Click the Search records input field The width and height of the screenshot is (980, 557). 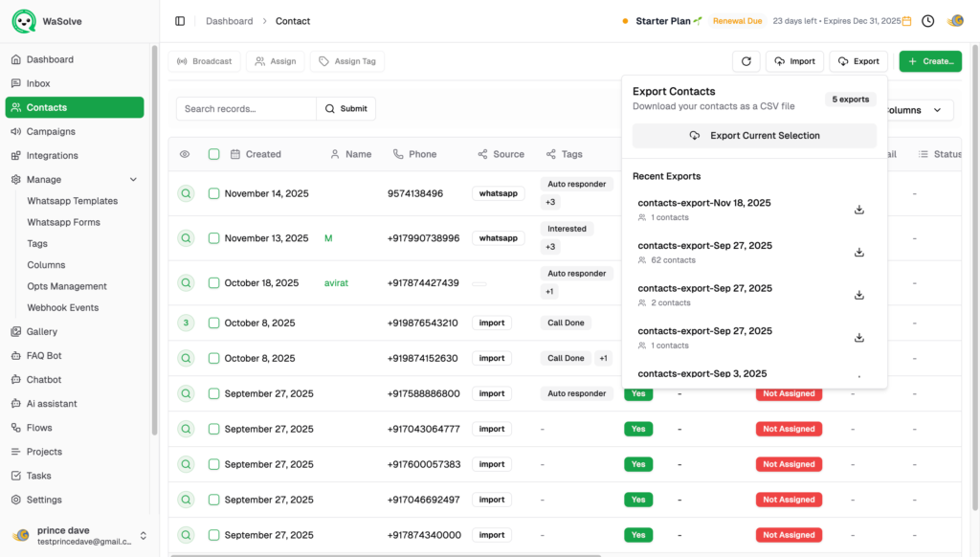[x=246, y=109]
